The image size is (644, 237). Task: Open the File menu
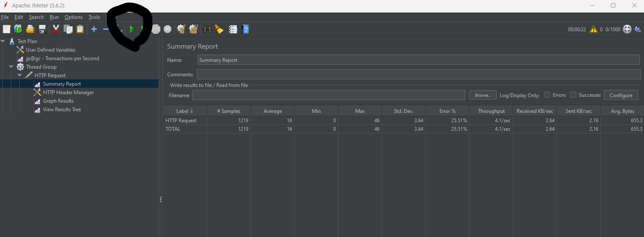[5, 17]
